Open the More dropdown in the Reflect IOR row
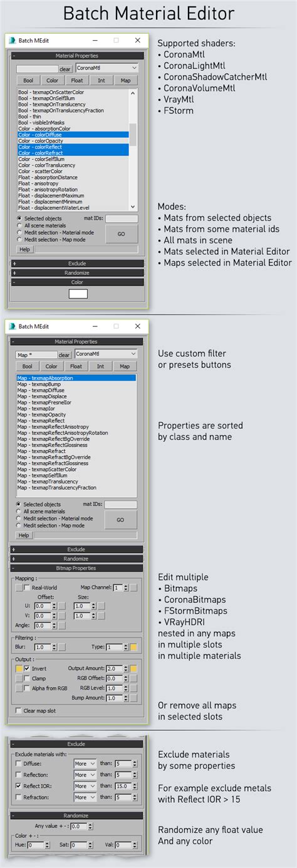Viewport: 297px width, 868px height. click(x=85, y=786)
